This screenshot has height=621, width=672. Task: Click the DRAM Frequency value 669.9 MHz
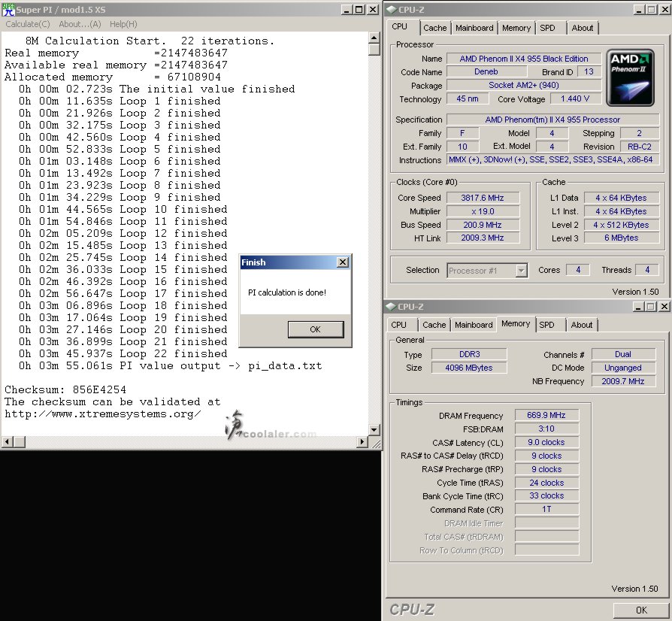click(x=546, y=415)
